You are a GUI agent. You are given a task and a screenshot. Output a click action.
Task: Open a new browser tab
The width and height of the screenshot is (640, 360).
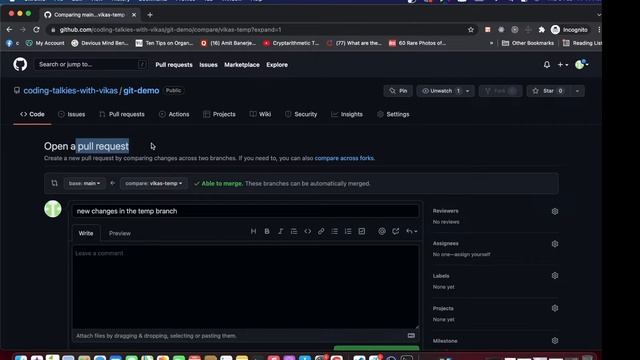point(150,15)
